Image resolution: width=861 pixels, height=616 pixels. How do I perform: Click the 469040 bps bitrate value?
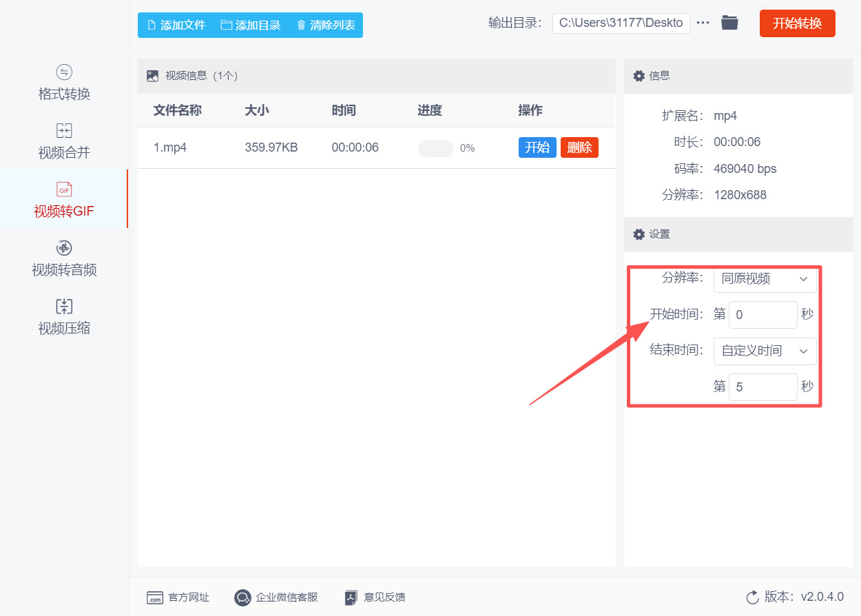[745, 169]
